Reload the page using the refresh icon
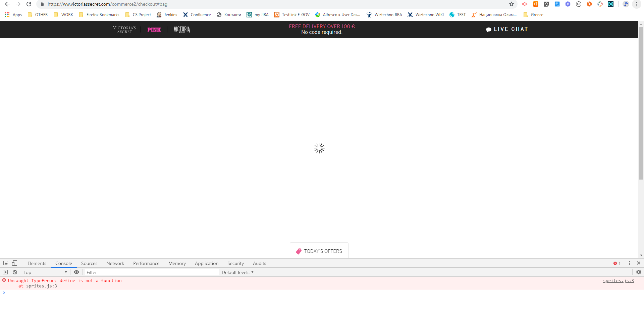The height and width of the screenshot is (335, 644). point(29,4)
